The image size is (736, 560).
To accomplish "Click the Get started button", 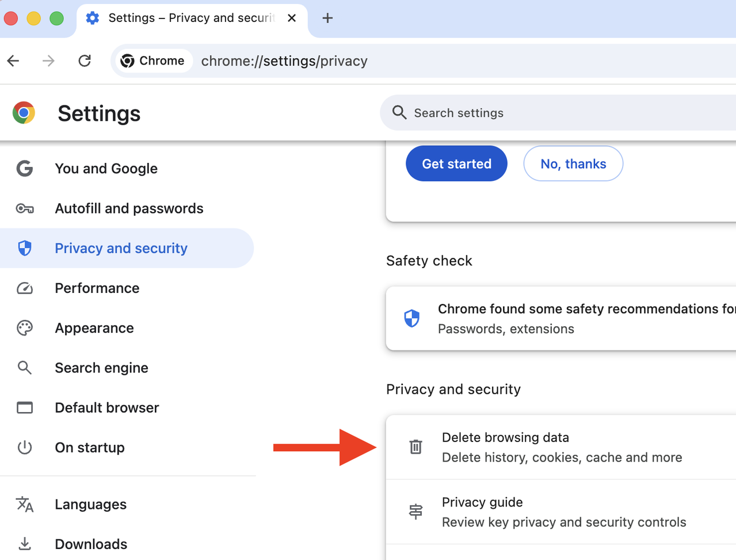I will coord(456,163).
